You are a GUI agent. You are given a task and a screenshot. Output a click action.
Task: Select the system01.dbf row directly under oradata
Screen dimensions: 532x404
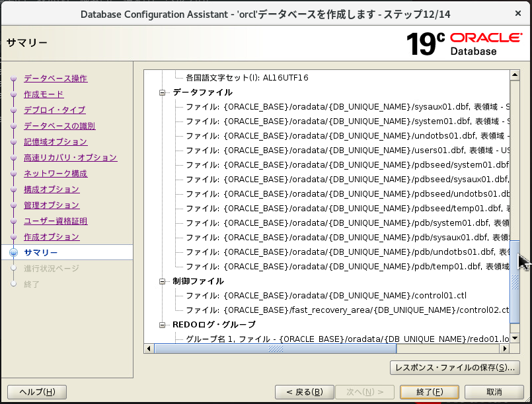(x=348, y=121)
